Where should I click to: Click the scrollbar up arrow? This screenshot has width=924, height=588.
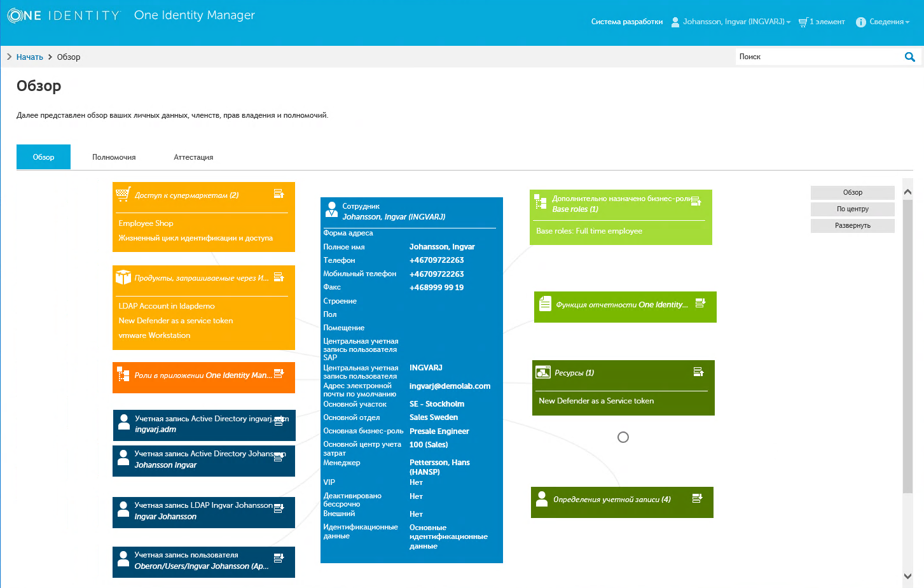point(907,192)
